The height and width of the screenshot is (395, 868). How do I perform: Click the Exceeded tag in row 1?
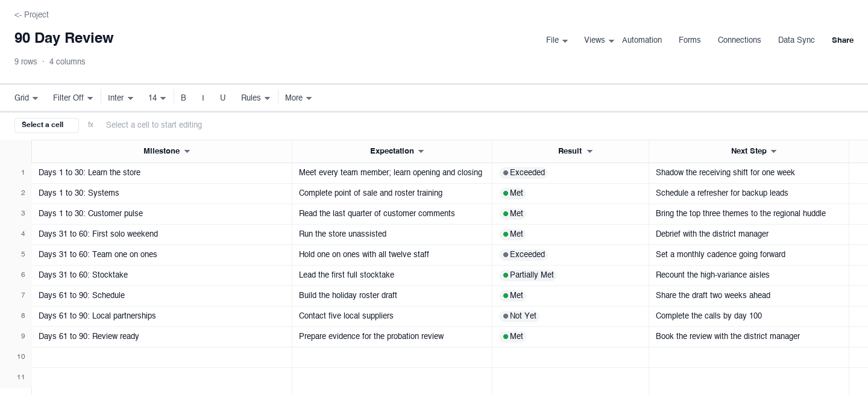click(x=523, y=173)
